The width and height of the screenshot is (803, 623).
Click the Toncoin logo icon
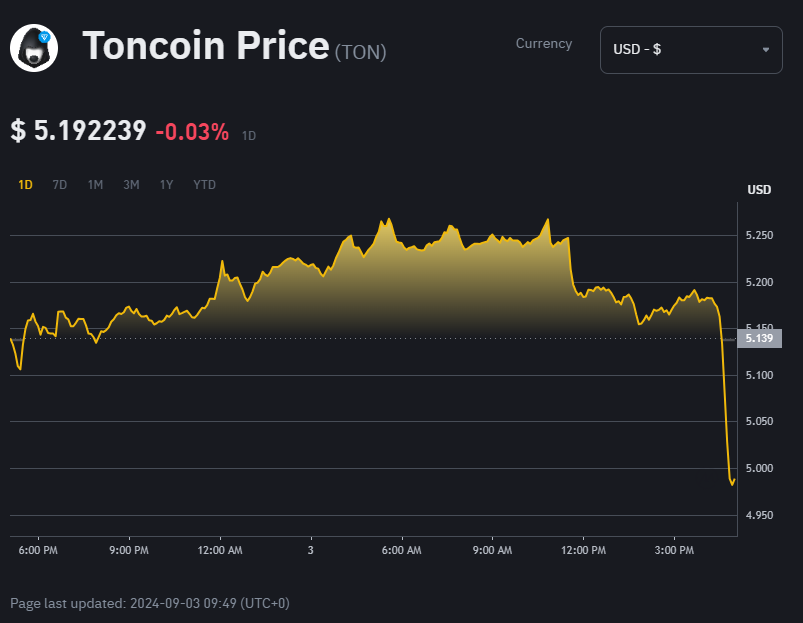34,47
